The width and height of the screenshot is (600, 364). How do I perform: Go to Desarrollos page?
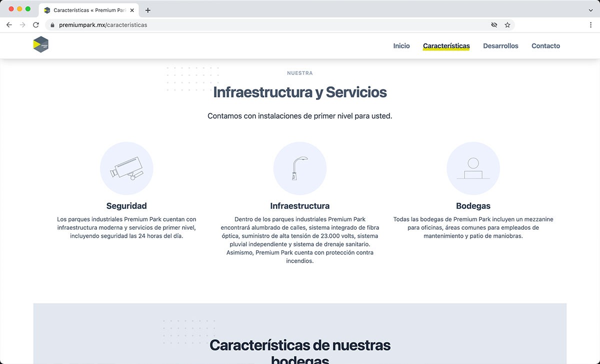(500, 46)
